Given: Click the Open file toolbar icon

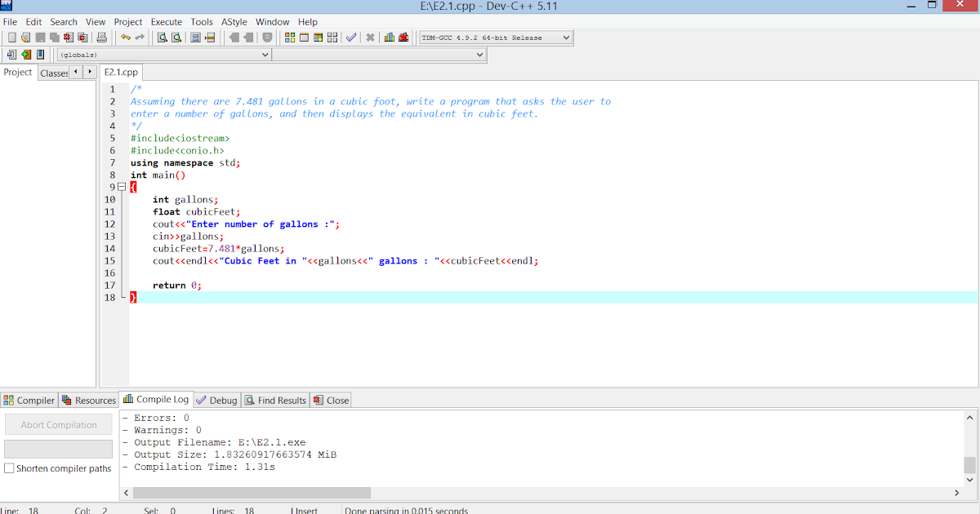Looking at the screenshot, I should click(x=25, y=38).
